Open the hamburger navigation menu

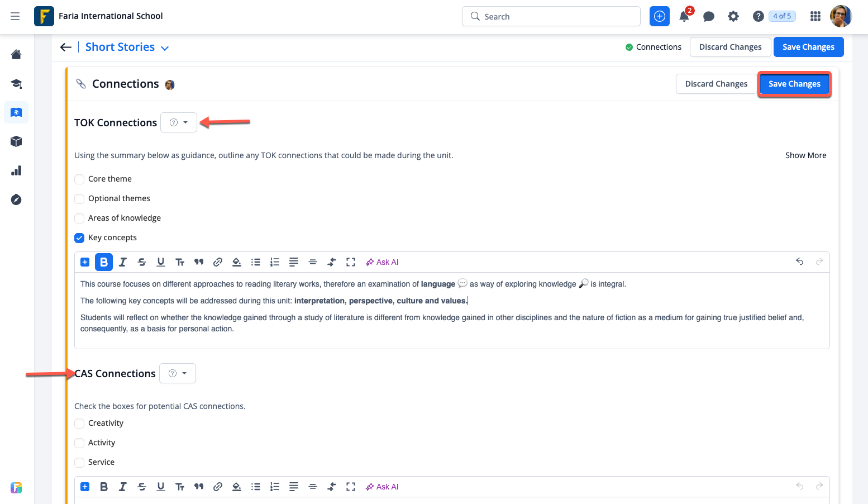[x=15, y=16]
